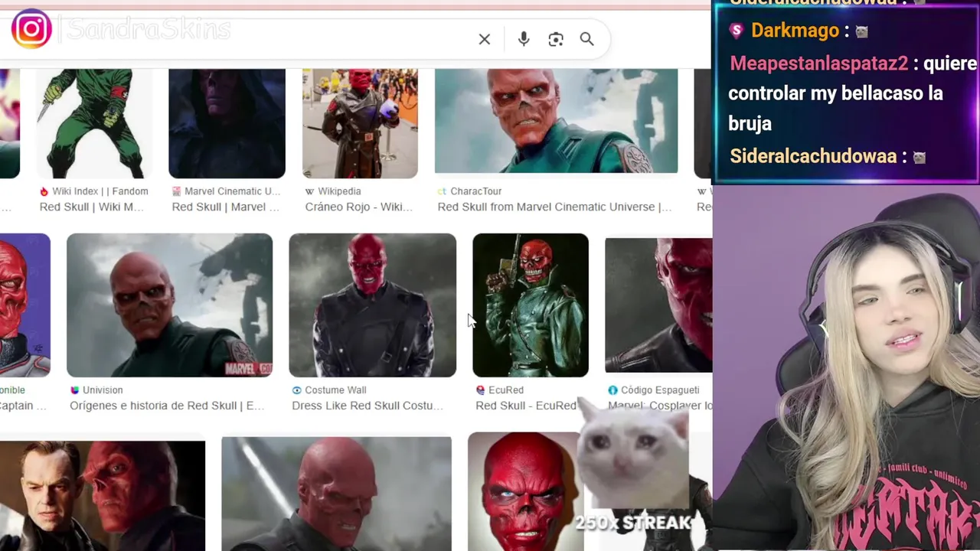Screen dimensions: 980x551
Task: Click the 'Wiki Index | Fandom' source label
Action: click(100, 191)
